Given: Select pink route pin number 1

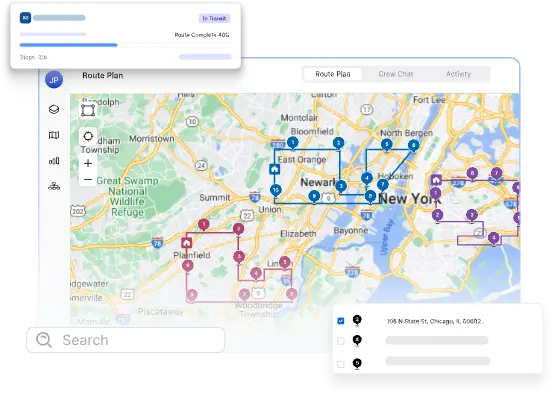Looking at the screenshot, I should click(204, 225).
